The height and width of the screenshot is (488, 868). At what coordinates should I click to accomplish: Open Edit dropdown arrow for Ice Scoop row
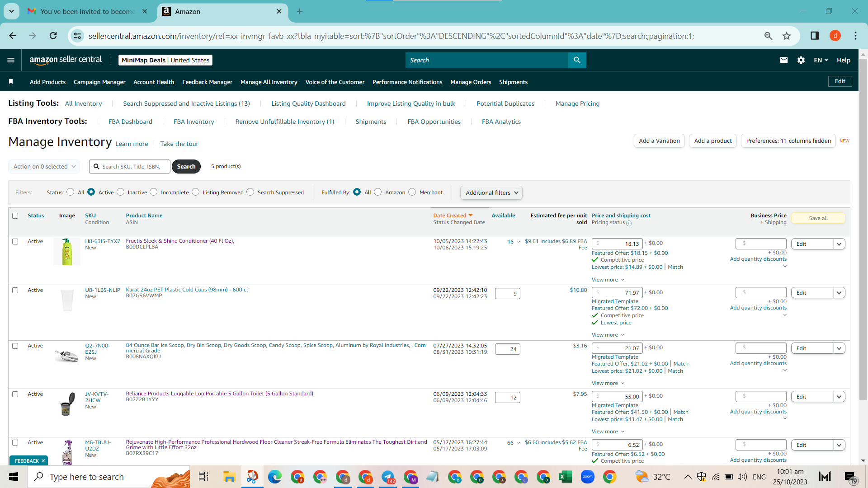840,348
